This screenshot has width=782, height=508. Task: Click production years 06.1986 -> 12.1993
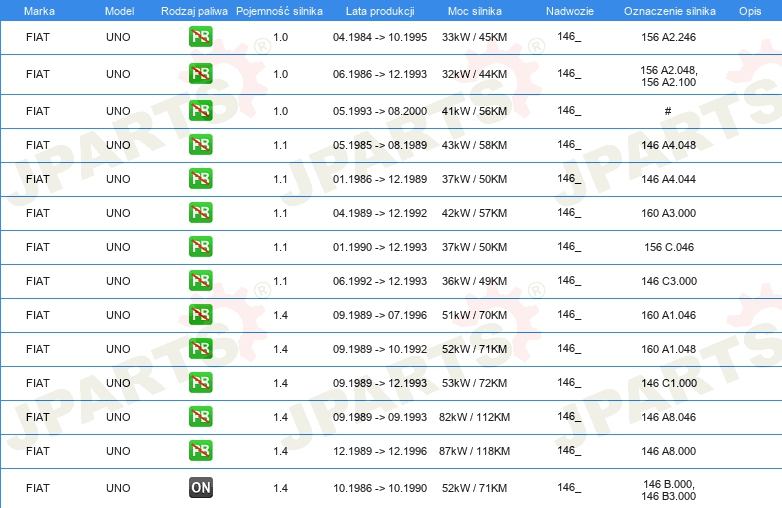(x=380, y=74)
